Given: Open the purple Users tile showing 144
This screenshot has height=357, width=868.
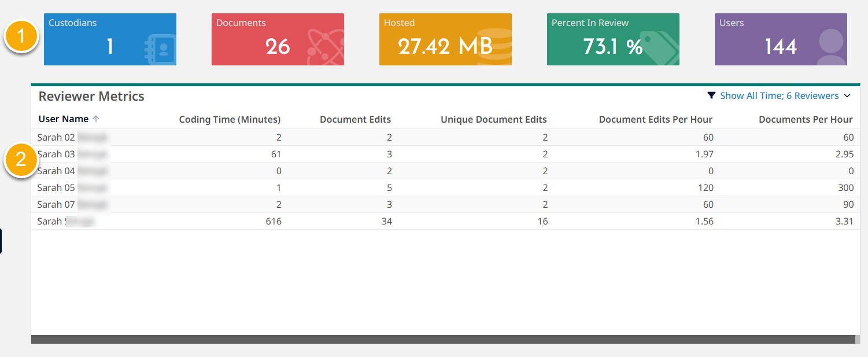Looking at the screenshot, I should (x=781, y=39).
